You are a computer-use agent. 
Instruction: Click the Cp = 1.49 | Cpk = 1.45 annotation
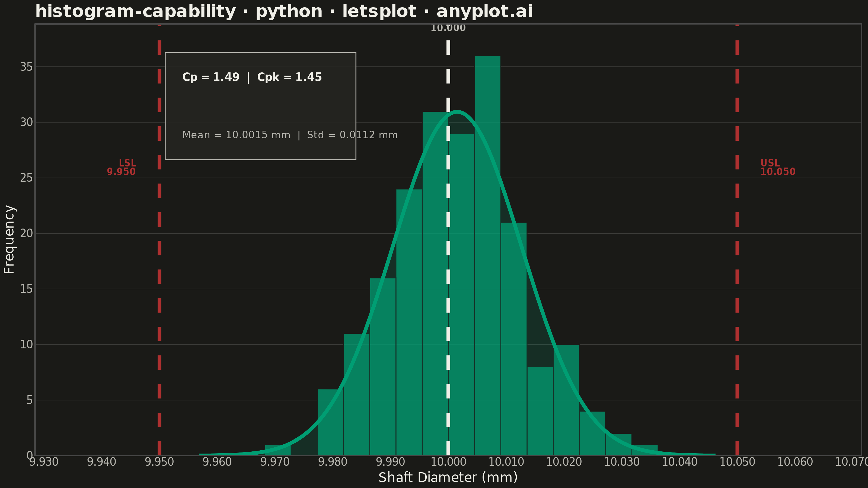pyautogui.click(x=252, y=77)
